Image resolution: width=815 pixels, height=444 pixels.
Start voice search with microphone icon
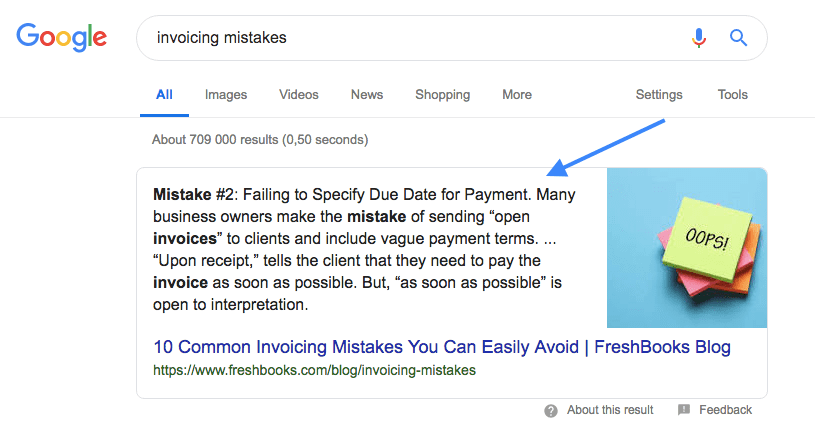(x=699, y=37)
